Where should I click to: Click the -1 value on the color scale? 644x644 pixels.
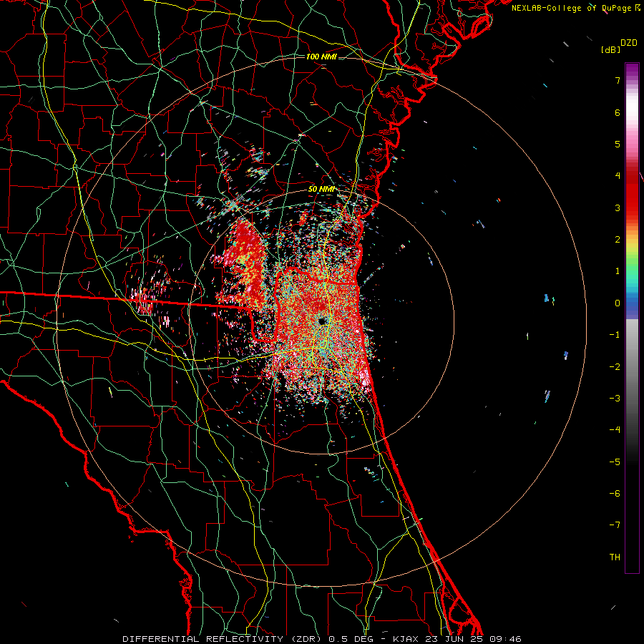615,335
